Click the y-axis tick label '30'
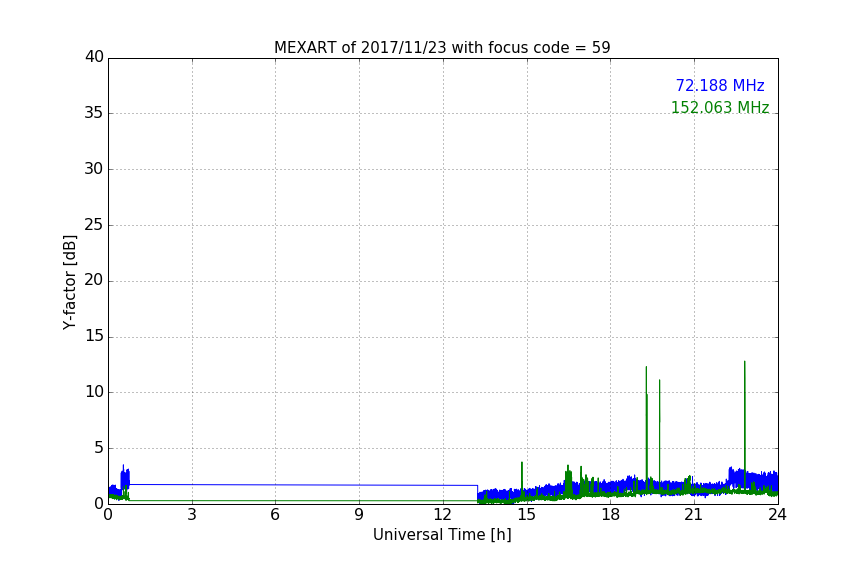 [94, 169]
